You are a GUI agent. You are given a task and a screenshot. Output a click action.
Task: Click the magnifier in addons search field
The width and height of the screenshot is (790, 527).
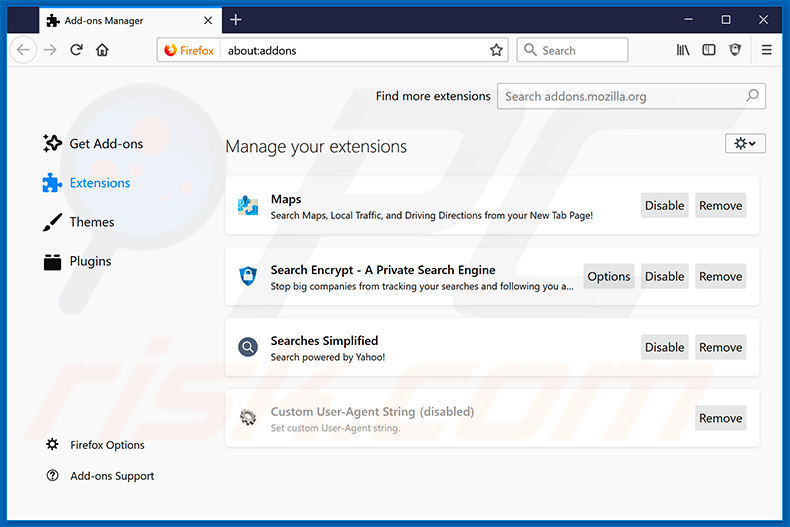752,96
